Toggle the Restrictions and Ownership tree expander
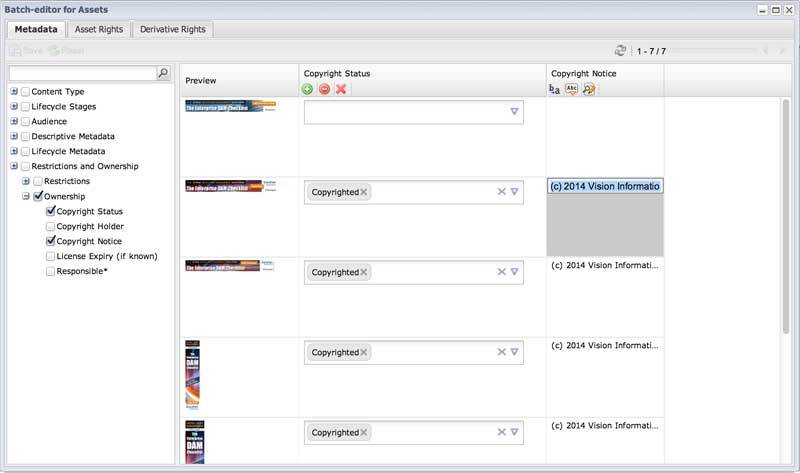800x473 pixels. click(14, 166)
